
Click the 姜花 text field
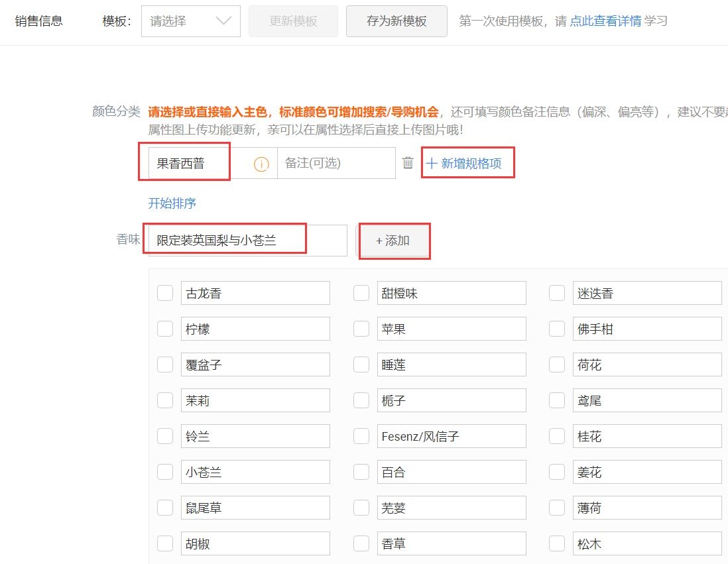[647, 472]
